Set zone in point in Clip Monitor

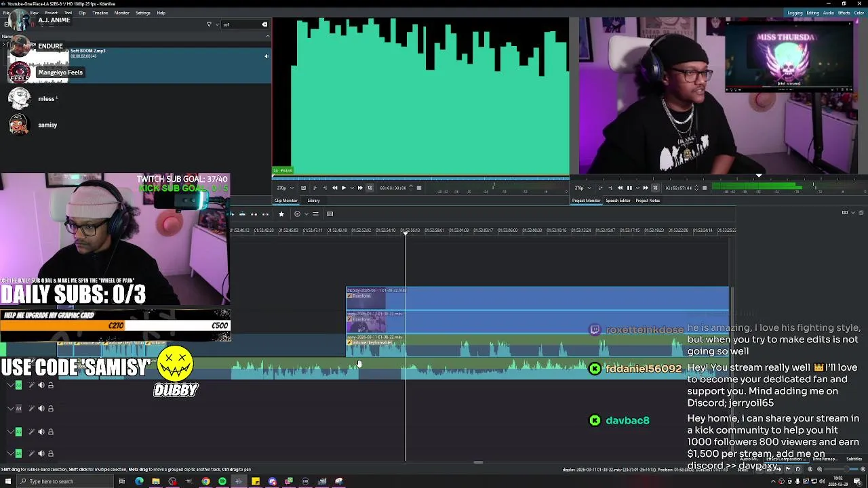point(315,188)
